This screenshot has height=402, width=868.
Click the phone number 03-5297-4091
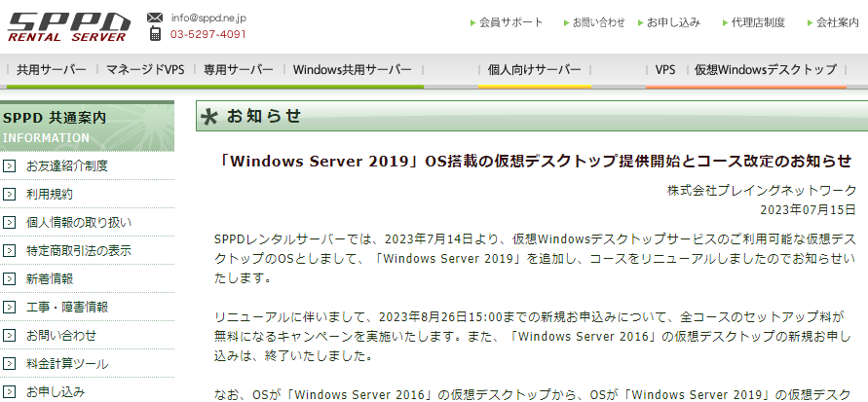[208, 34]
